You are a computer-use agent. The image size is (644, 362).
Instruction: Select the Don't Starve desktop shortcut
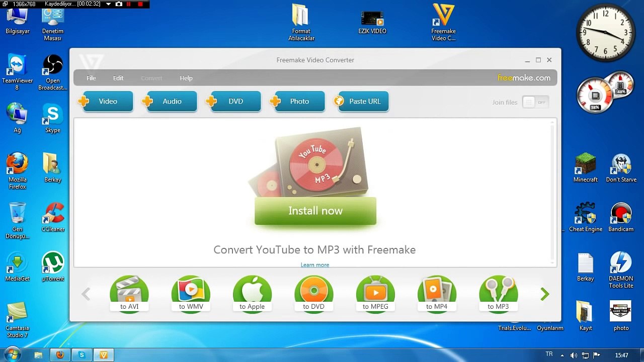pos(621,168)
